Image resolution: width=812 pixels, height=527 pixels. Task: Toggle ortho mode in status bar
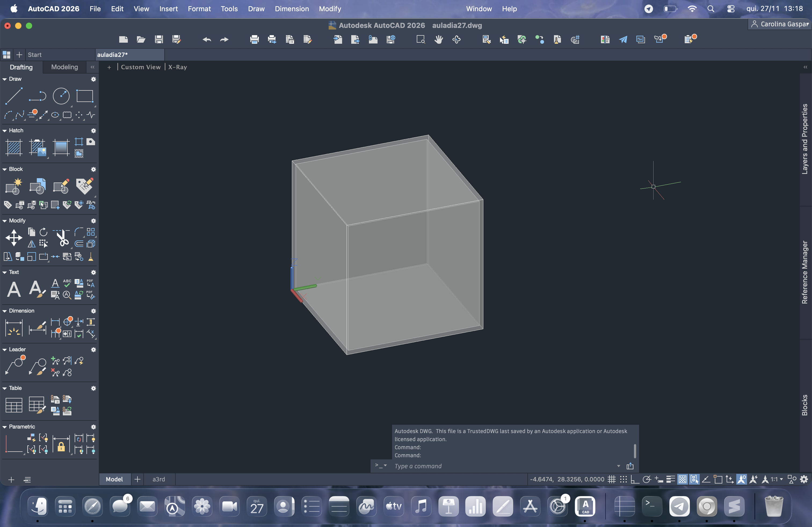tap(635, 479)
